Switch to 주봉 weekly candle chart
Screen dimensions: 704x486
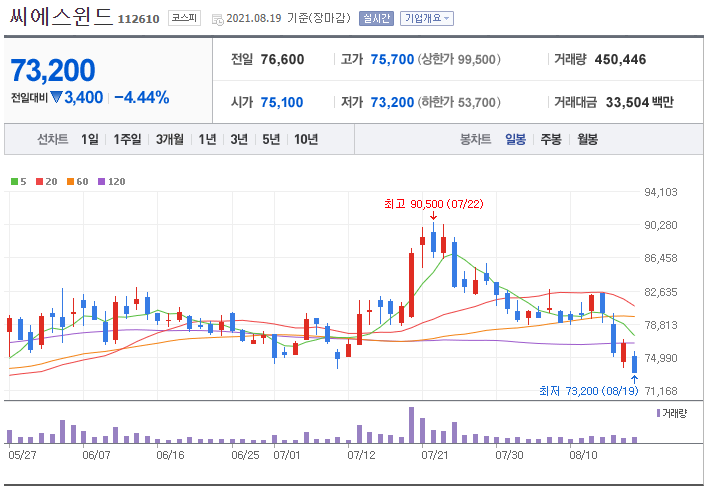click(551, 139)
